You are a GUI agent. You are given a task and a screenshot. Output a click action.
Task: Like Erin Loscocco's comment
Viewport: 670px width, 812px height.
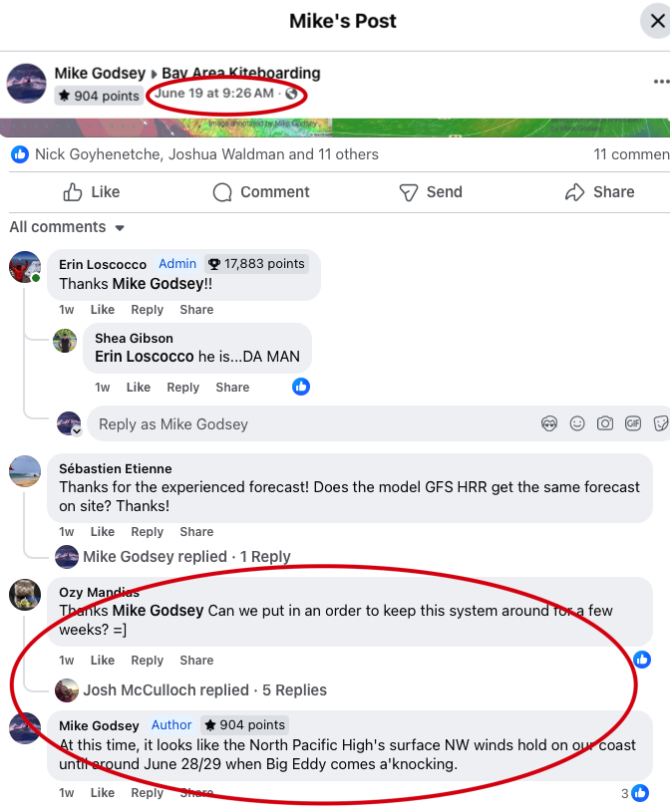103,310
